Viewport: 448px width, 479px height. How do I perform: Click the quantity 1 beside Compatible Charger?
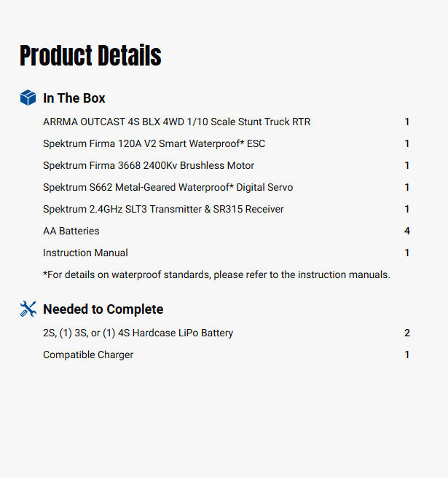pyautogui.click(x=407, y=355)
